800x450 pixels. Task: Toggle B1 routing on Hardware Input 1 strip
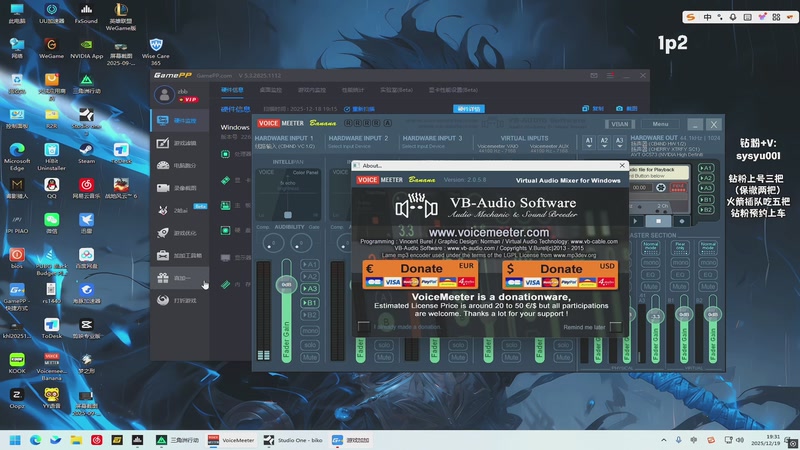click(310, 303)
